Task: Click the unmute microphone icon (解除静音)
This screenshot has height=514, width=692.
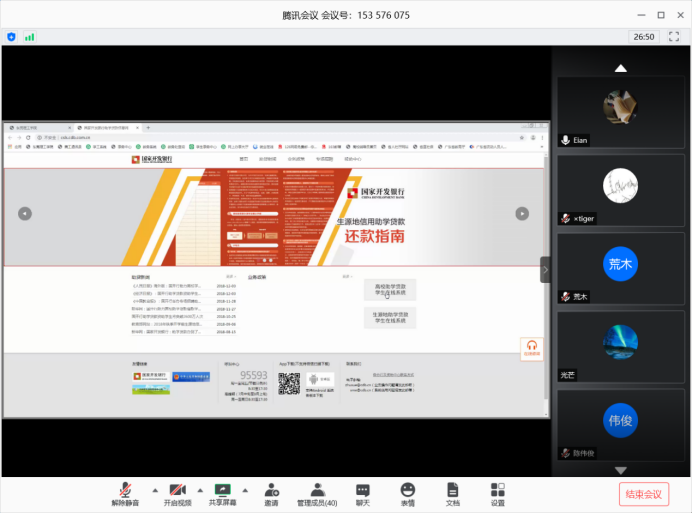Action: pyautogui.click(x=126, y=490)
